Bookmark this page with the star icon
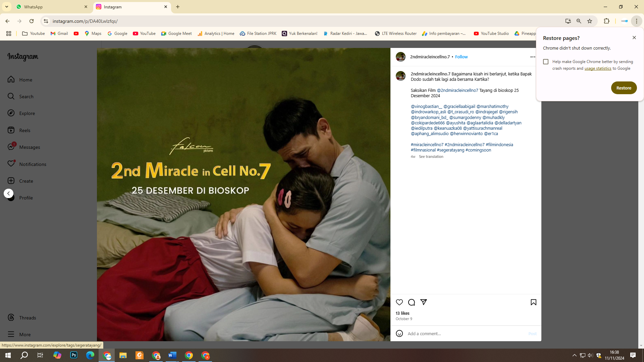The width and height of the screenshot is (644, 362). click(x=590, y=21)
